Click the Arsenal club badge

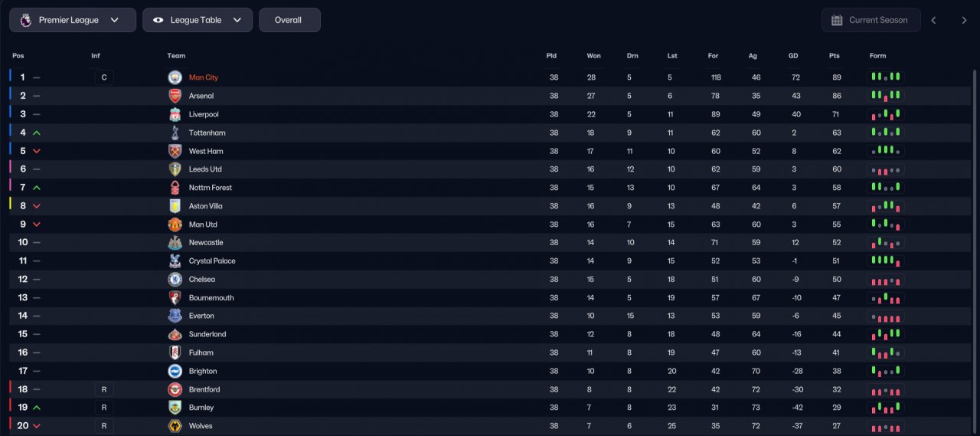(x=175, y=96)
